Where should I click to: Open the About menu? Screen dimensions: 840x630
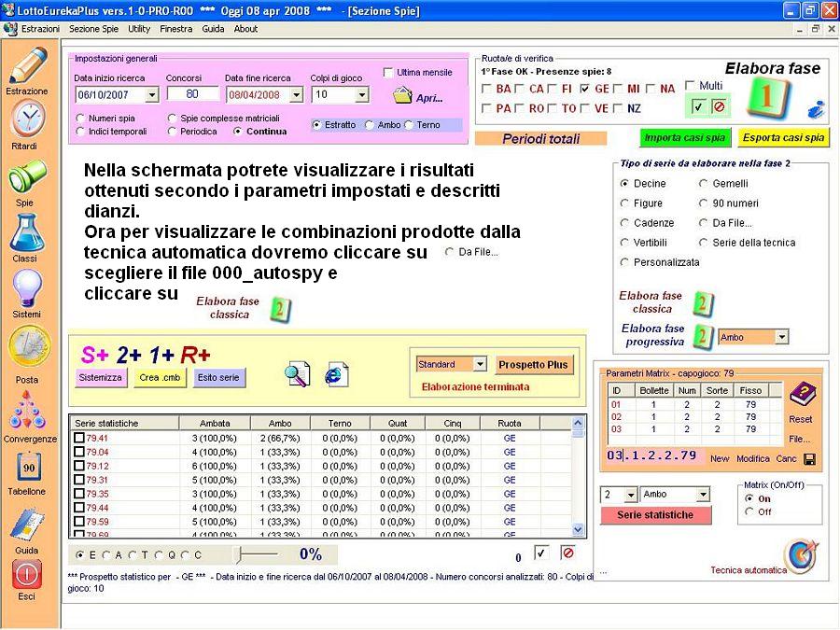coord(245,29)
